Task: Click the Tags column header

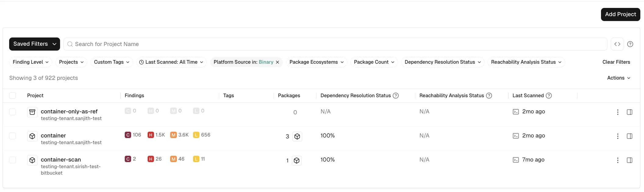Action: 229,96
